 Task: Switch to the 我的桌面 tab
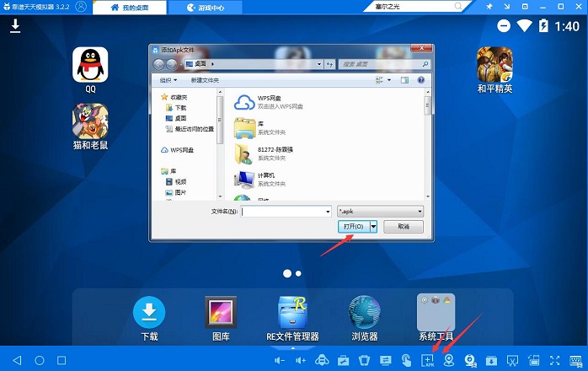point(130,8)
